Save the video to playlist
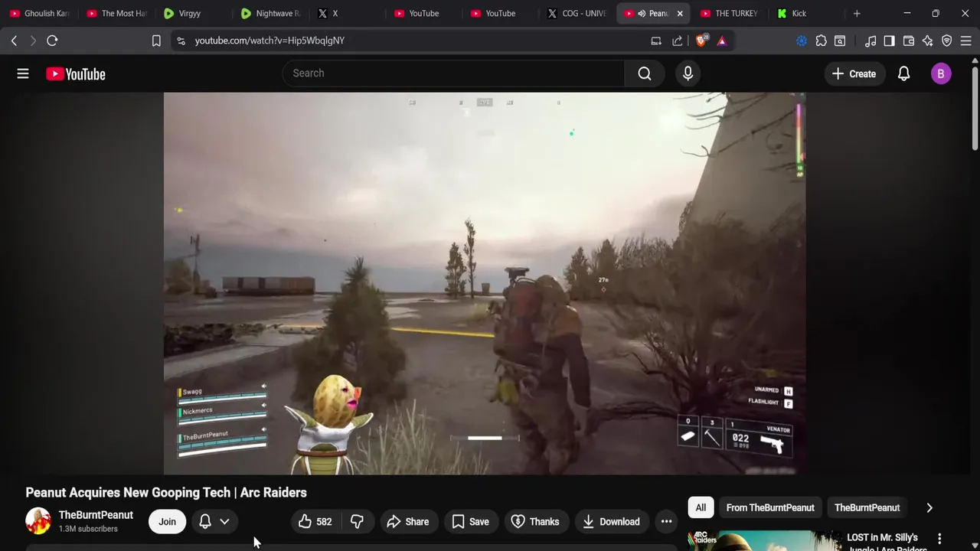 point(470,522)
